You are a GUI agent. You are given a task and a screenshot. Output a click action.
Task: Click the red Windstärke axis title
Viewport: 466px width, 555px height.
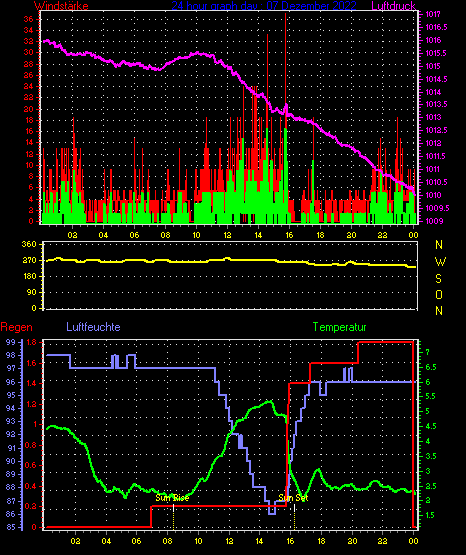coord(61,5)
